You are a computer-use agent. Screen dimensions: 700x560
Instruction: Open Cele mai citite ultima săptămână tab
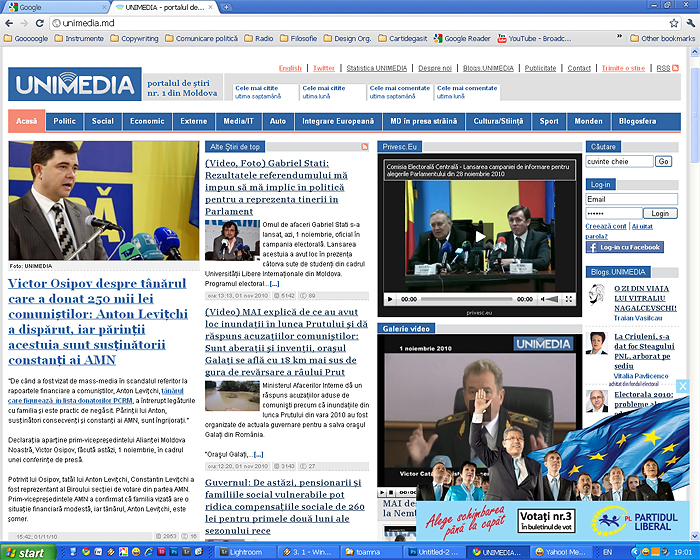point(265,92)
